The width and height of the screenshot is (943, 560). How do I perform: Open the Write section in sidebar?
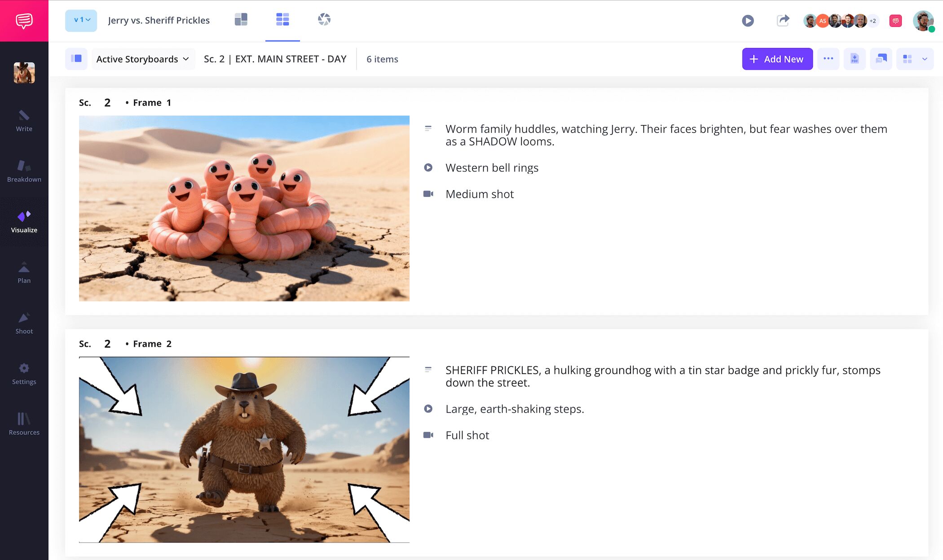tap(24, 121)
